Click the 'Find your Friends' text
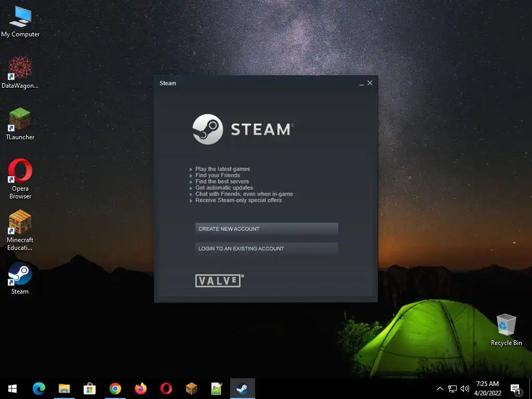 218,175
